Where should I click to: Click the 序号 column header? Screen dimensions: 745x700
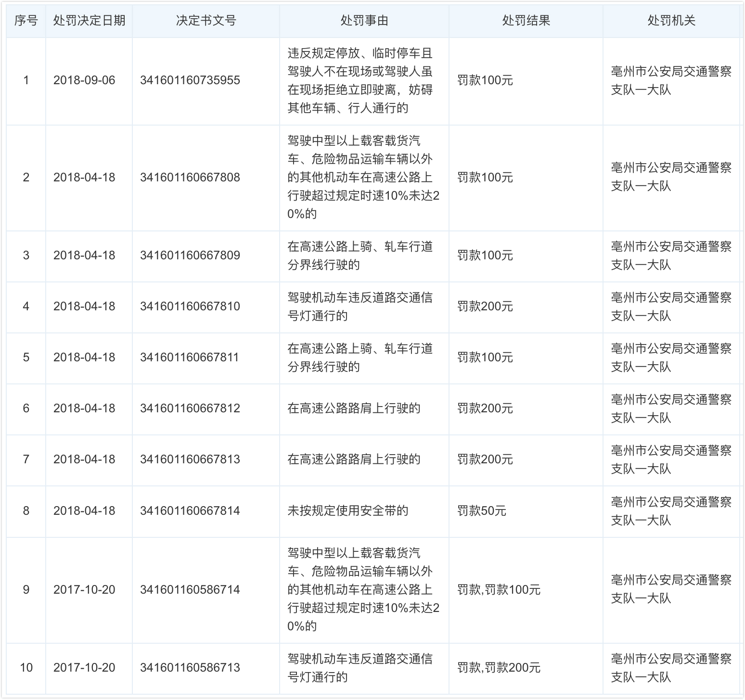tap(26, 20)
